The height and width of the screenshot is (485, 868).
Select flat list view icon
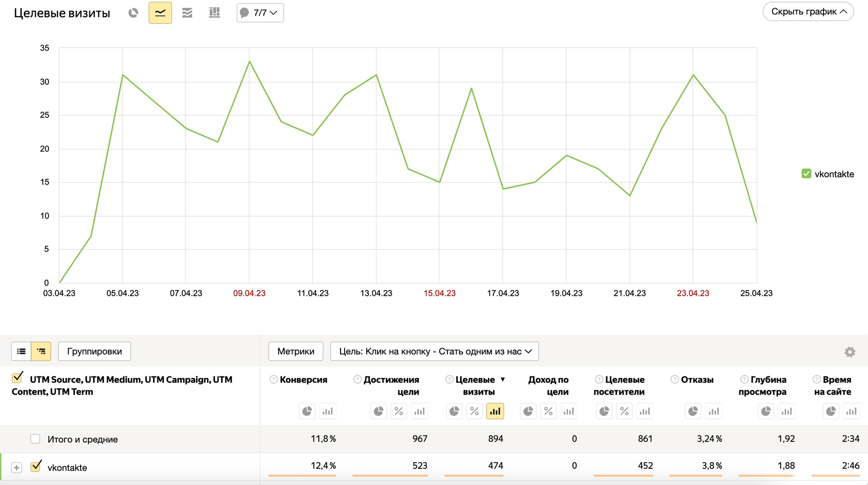pyautogui.click(x=21, y=351)
